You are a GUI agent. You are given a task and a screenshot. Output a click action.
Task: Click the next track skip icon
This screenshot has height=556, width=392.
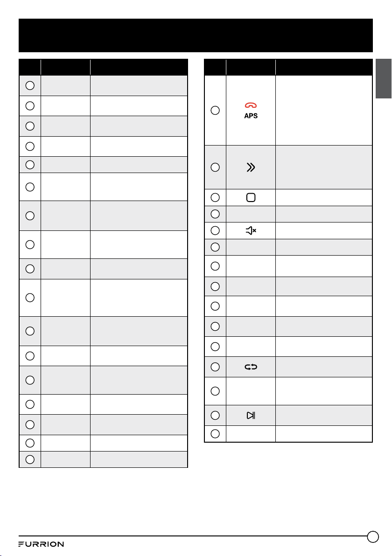[251, 415]
